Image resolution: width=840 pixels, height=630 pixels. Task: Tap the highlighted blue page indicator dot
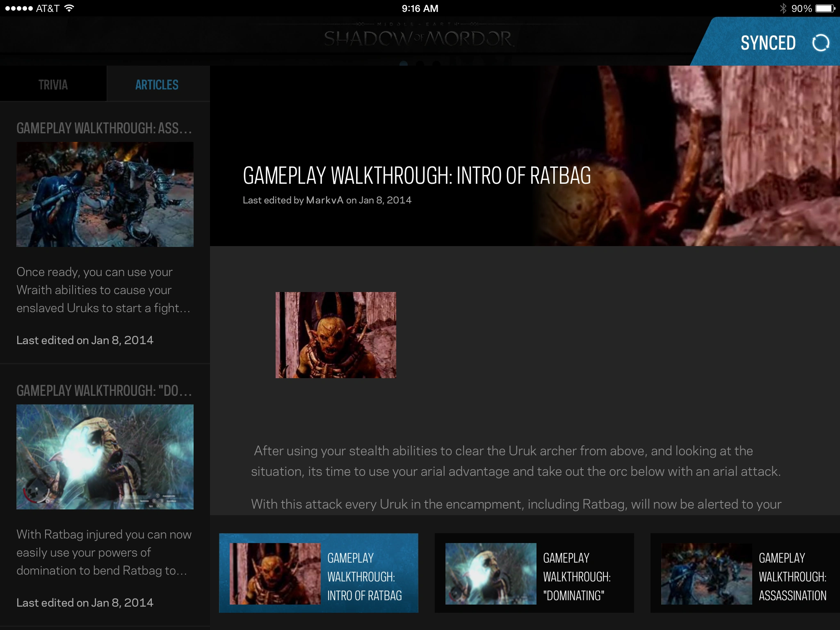(x=404, y=64)
